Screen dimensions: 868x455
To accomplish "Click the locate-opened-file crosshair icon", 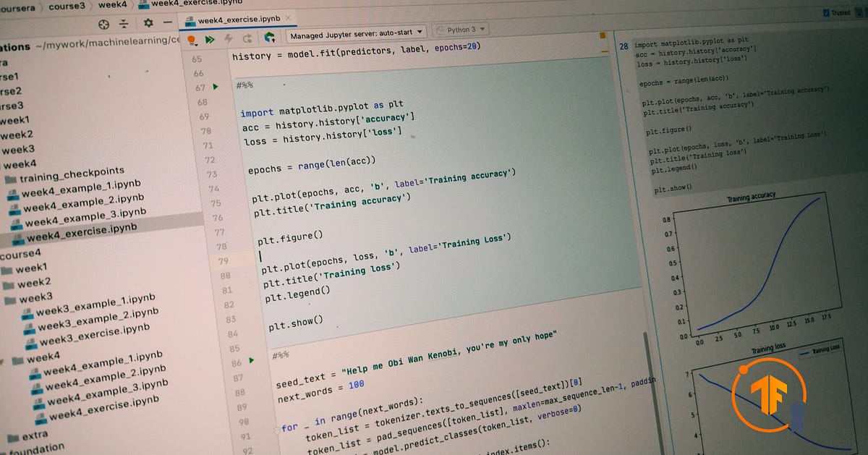I will point(103,23).
